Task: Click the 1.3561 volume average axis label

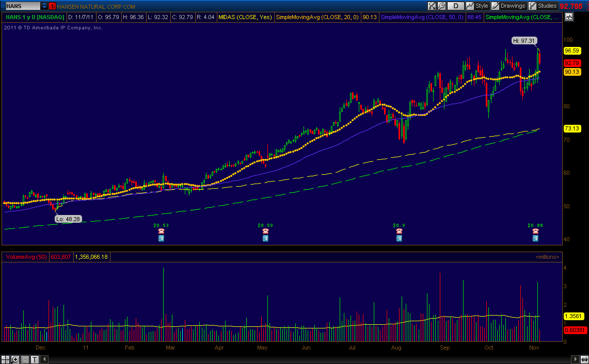Action: tap(574, 316)
